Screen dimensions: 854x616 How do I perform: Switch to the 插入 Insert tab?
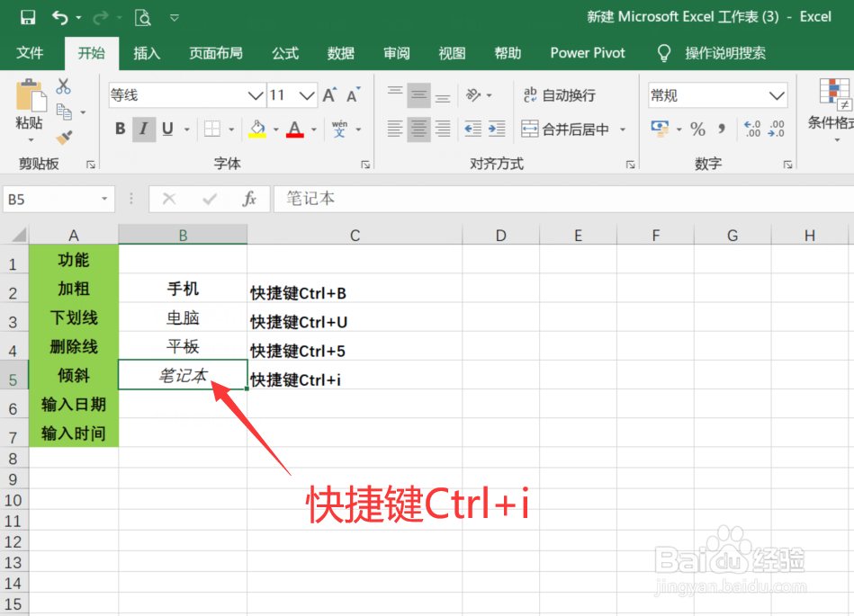coord(147,53)
